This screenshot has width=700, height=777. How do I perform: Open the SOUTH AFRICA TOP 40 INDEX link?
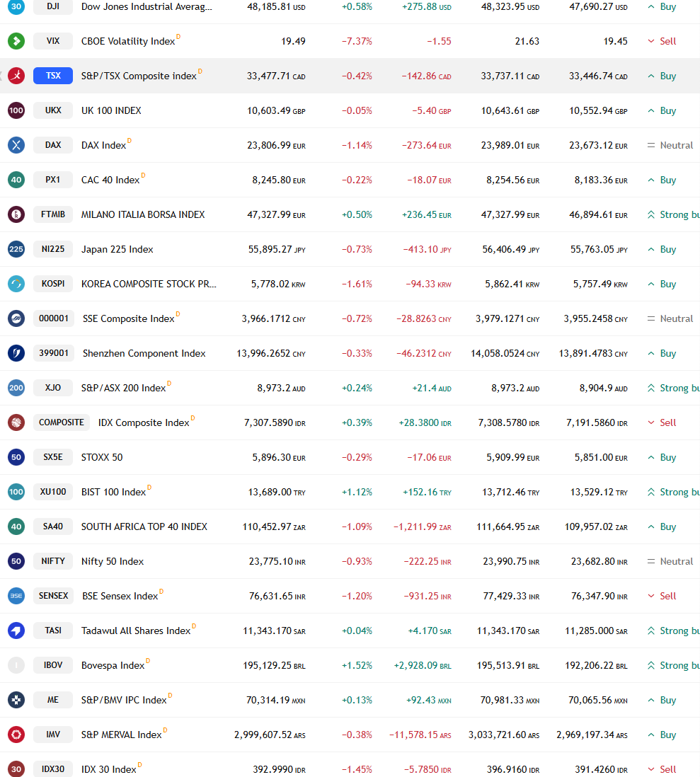[144, 526]
